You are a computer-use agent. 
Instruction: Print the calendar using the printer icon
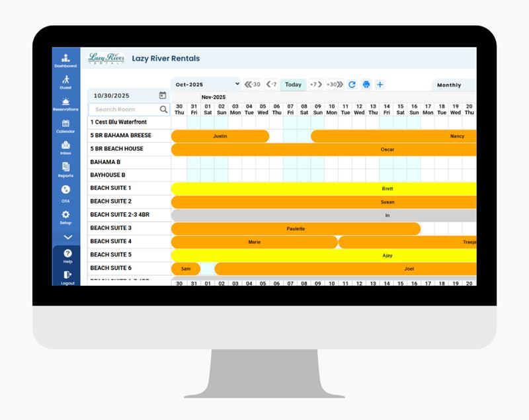(x=366, y=85)
